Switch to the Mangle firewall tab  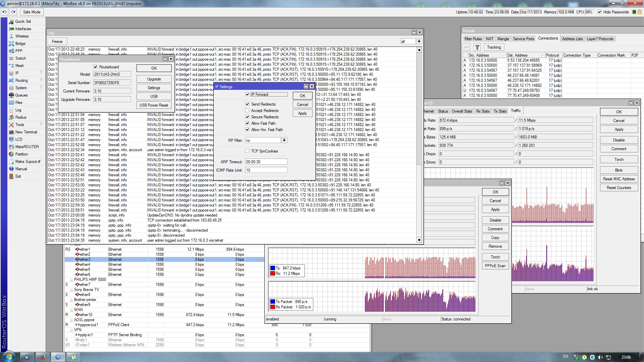tap(503, 39)
